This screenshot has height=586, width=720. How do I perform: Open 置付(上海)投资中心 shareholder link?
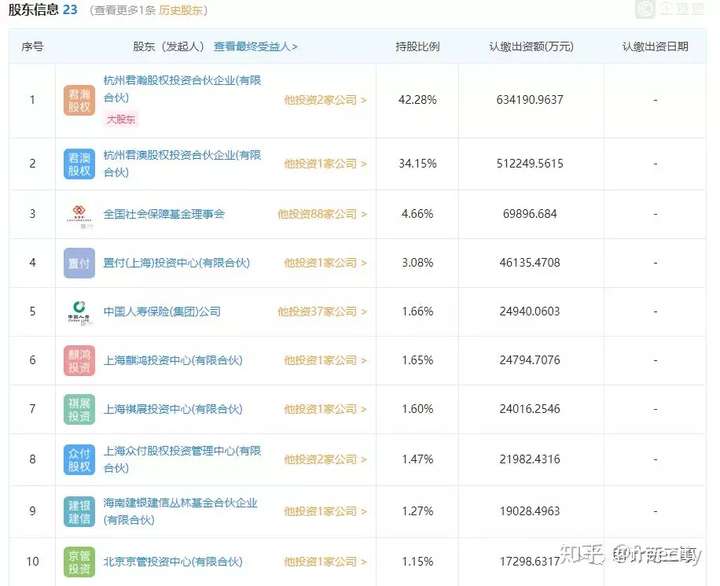point(176,263)
